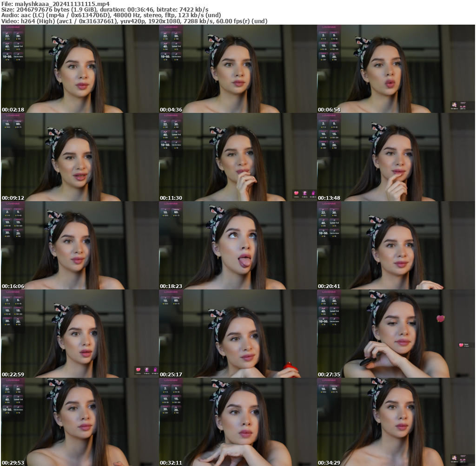The image size is (476, 466).
Task: Click the Lovense 40 pulse tile
Action: point(7,46)
